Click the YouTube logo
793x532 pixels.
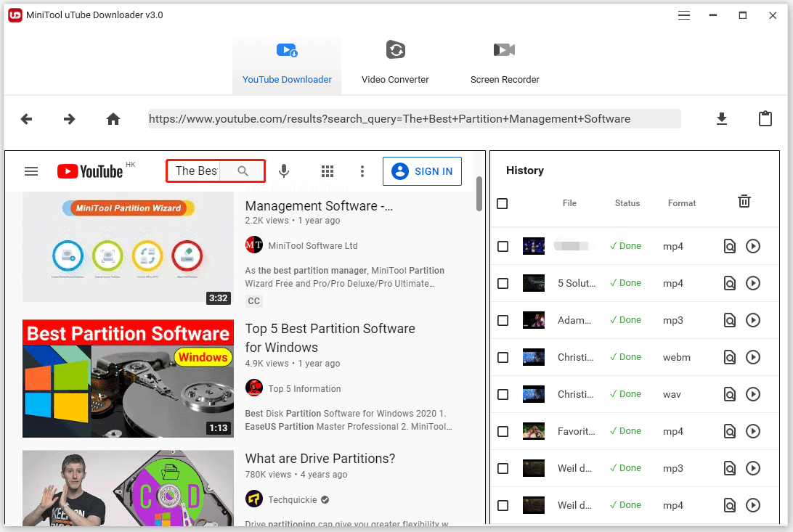[90, 171]
